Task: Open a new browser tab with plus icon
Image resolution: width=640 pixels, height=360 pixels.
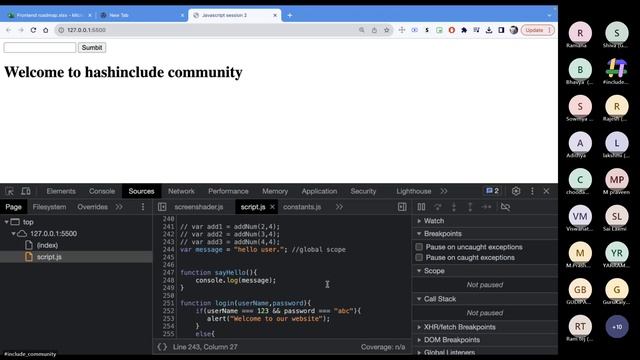Action: (290, 15)
